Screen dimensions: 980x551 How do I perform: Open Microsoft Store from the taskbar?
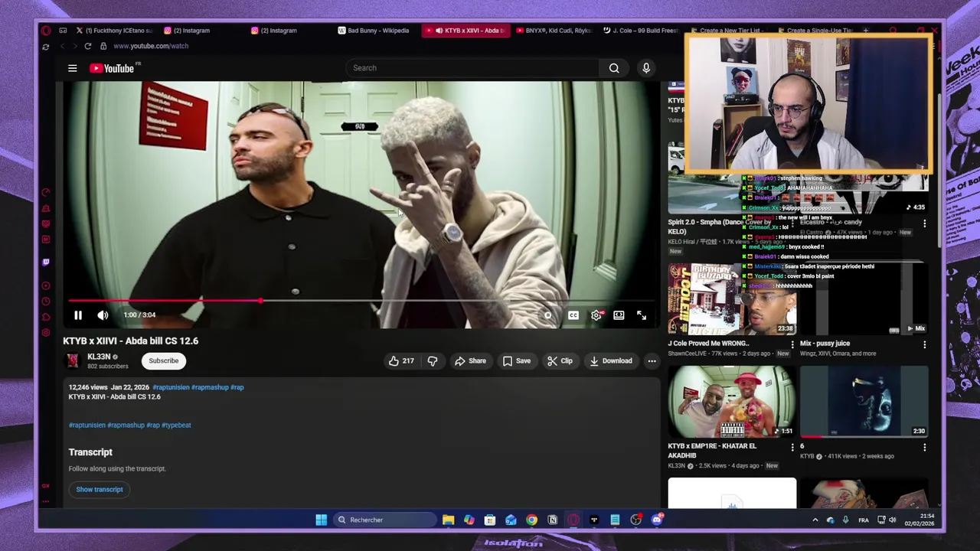[490, 520]
